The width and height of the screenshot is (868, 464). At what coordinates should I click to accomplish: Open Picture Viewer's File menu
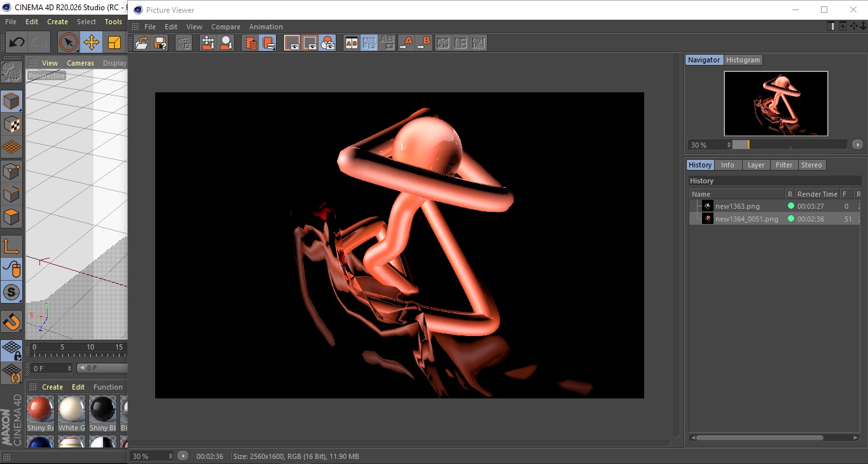click(150, 27)
